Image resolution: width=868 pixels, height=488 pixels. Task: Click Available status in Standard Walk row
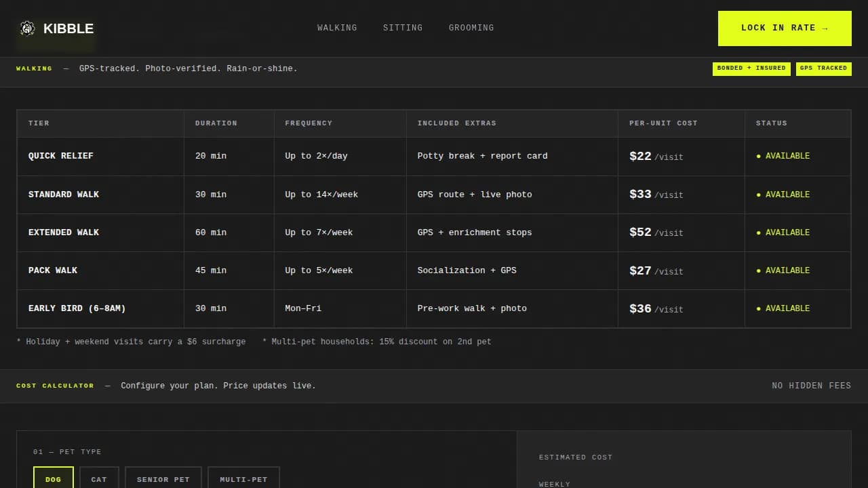783,195
